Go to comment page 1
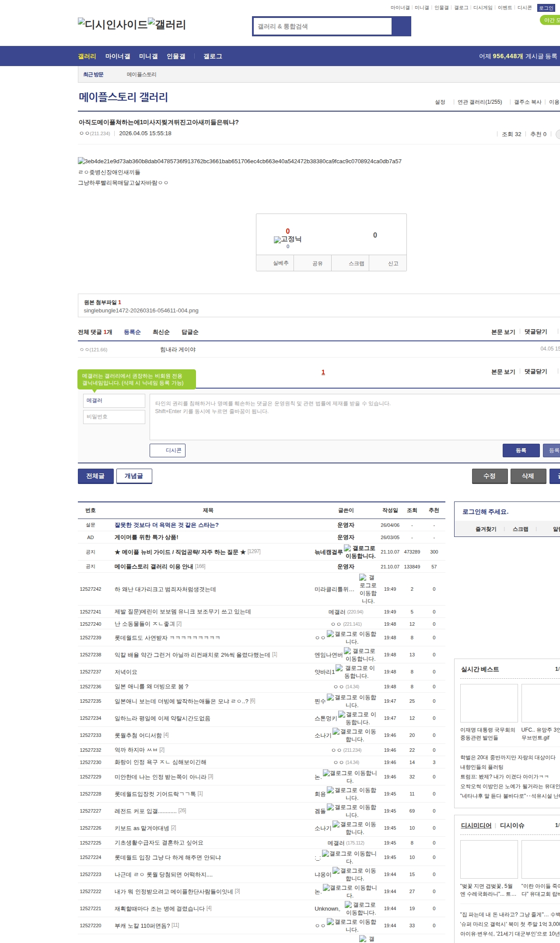 (x=323, y=372)
